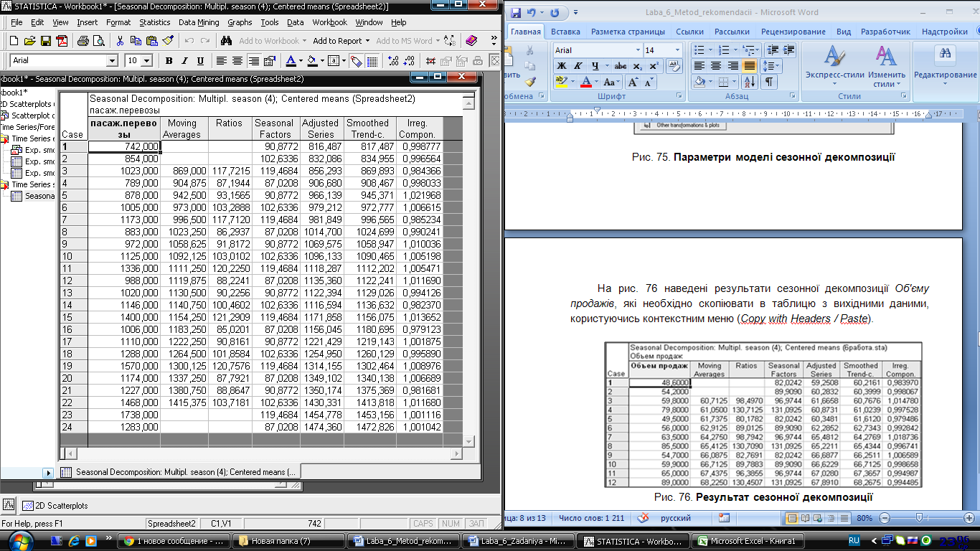Save the workbook with the floppy disk icon
The image size is (980, 551).
pos(45,41)
